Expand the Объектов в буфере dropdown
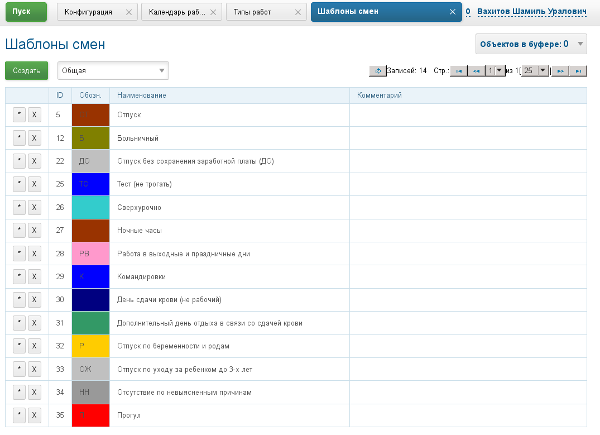Viewport: 600px width, 435px height. point(525,44)
